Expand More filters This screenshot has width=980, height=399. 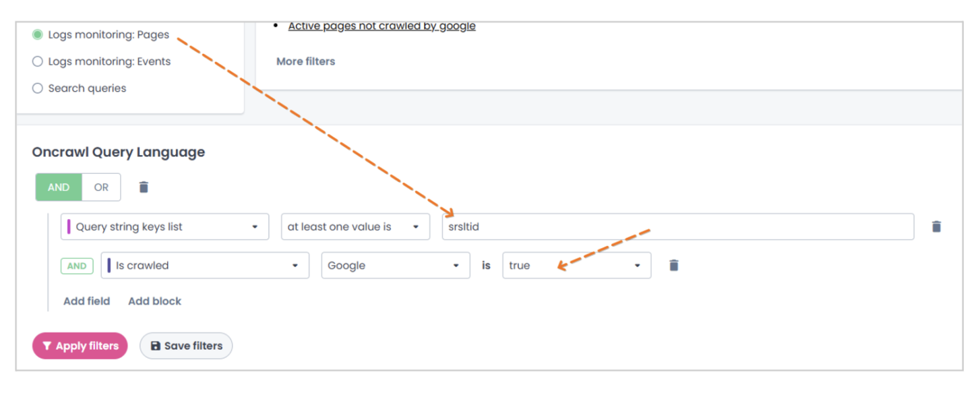tap(305, 61)
